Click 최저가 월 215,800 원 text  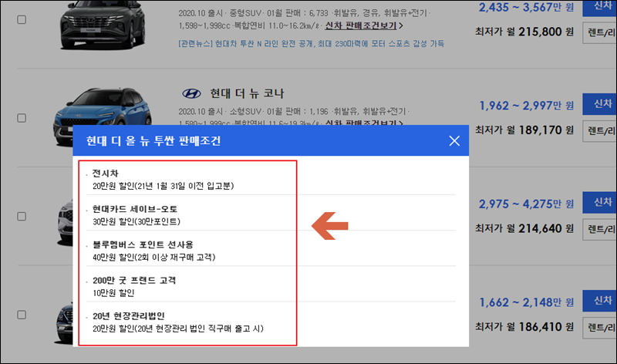tap(524, 32)
